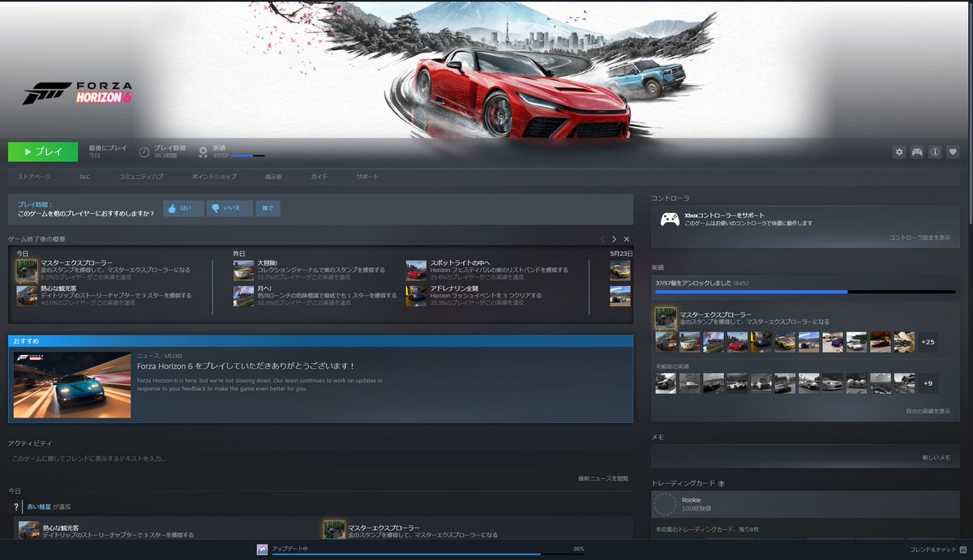The height and width of the screenshot is (560, 973).
Task: Click 自分の実績を表示 link
Action: coord(928,411)
